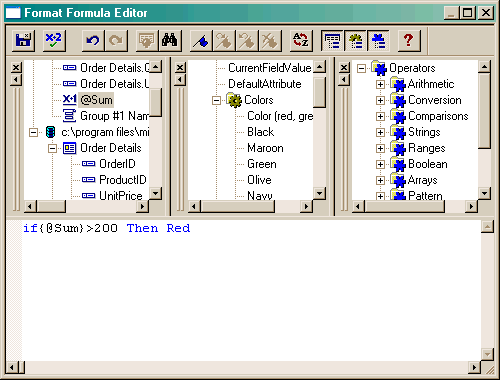Click operator tree scroll down arrow
The height and width of the screenshot is (380, 500).
point(484,193)
